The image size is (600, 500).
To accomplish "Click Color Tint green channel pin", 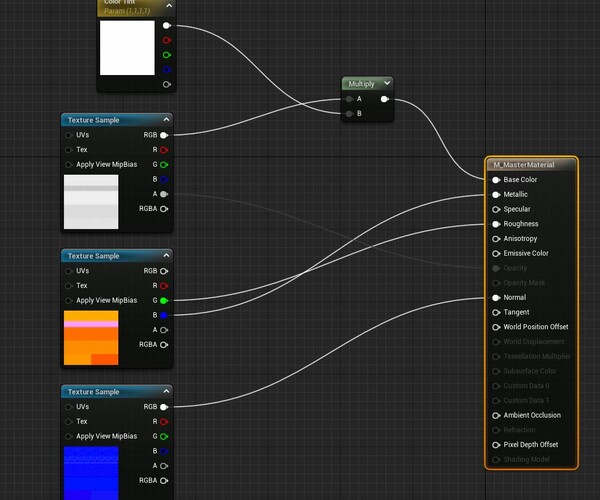I will pyautogui.click(x=166, y=55).
